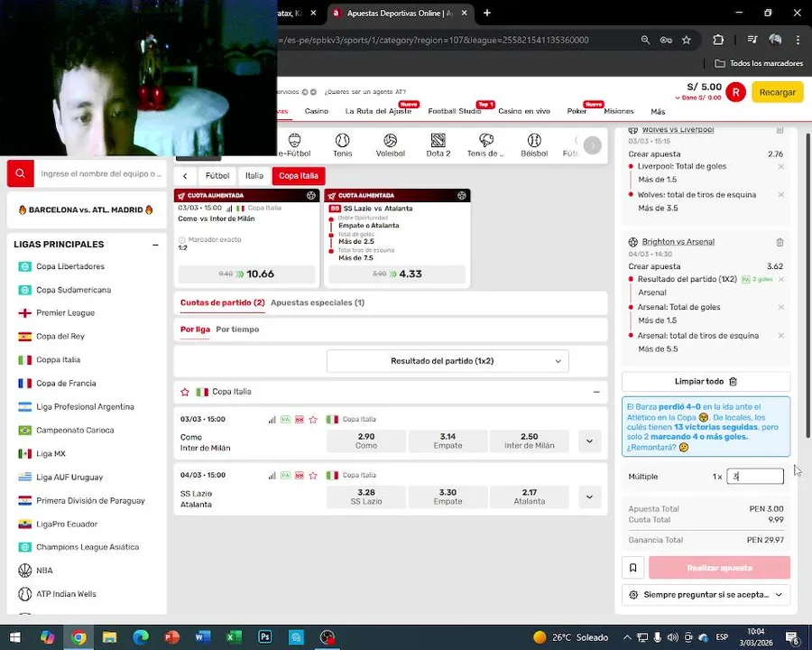The height and width of the screenshot is (650, 812).
Task: Open statistics icon for Como vs Inter
Action: [x=272, y=420]
